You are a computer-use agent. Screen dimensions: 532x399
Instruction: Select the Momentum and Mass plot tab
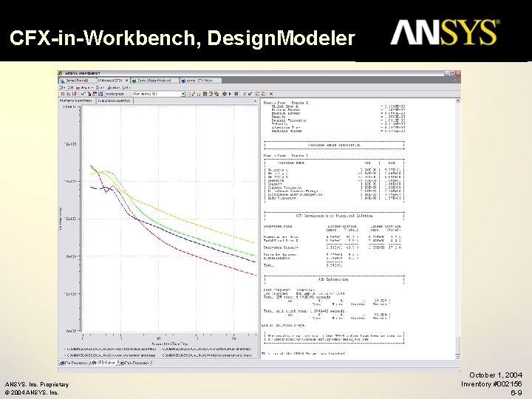(76, 100)
